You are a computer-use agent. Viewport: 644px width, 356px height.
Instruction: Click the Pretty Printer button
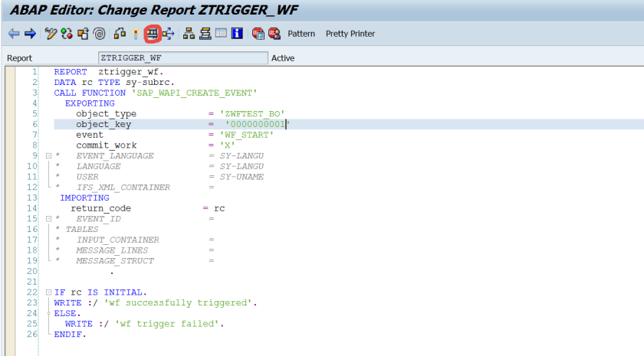(350, 34)
